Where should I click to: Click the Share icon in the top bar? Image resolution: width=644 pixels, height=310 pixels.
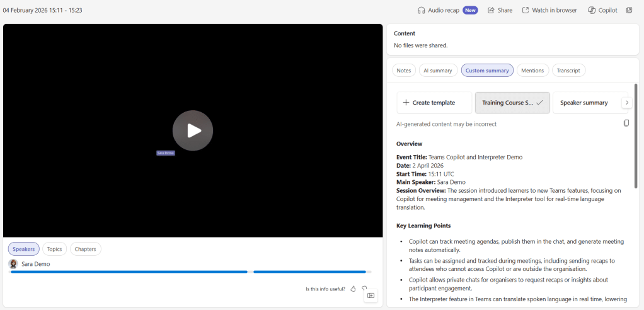point(492,10)
